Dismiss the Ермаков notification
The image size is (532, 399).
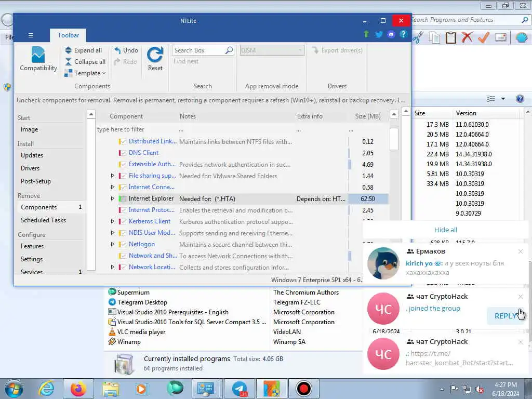(x=521, y=251)
